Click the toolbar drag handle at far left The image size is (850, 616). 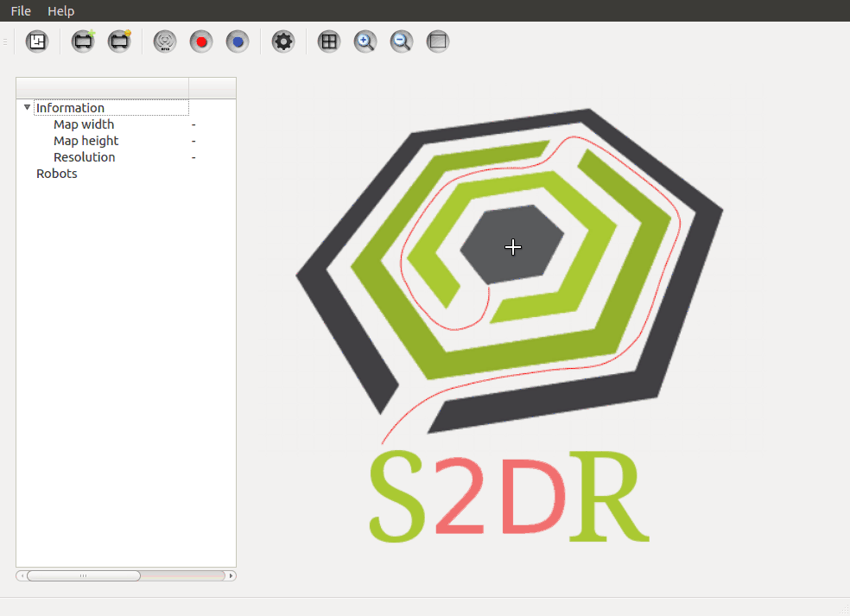pos(5,41)
